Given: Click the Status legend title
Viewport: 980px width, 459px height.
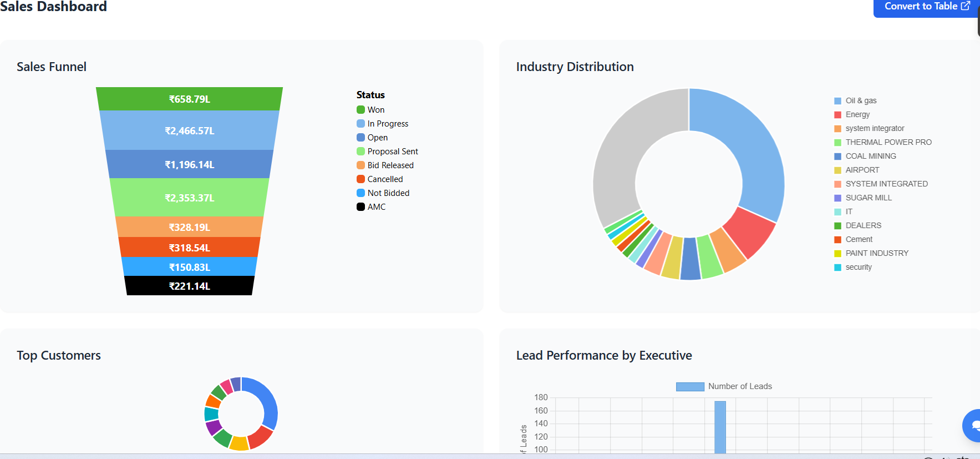Looking at the screenshot, I should point(370,95).
